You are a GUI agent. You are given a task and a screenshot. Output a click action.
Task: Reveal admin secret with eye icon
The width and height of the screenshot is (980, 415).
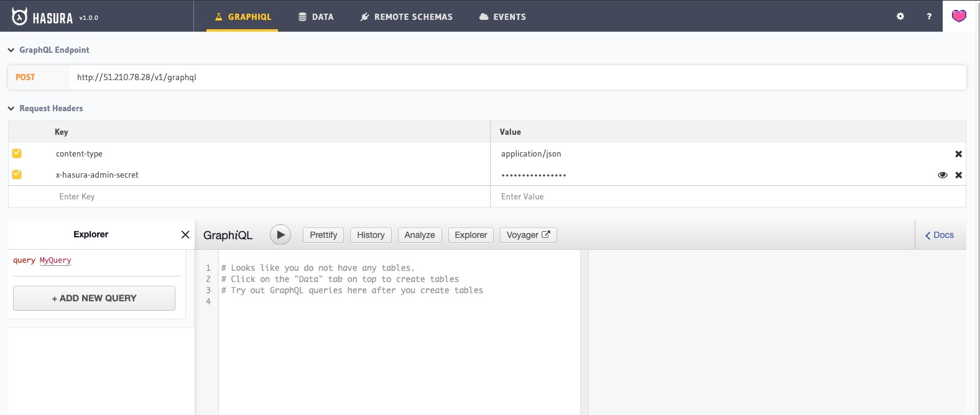click(943, 175)
